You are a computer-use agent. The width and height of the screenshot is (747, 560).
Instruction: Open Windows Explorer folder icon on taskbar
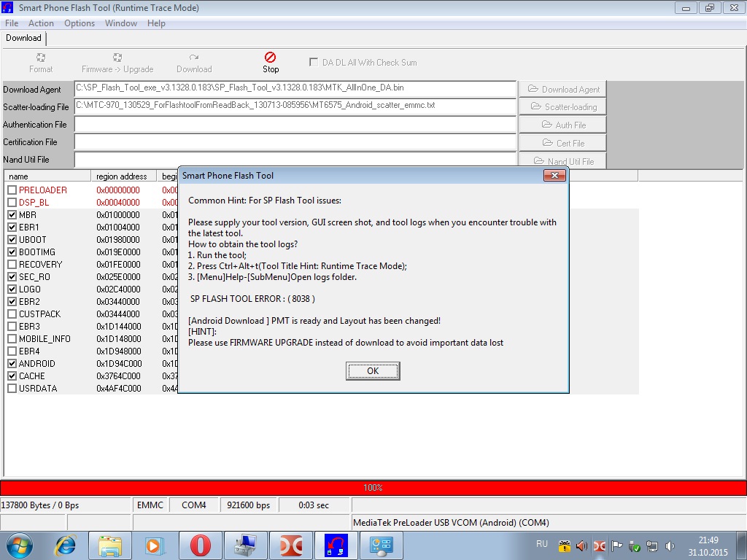[110, 545]
